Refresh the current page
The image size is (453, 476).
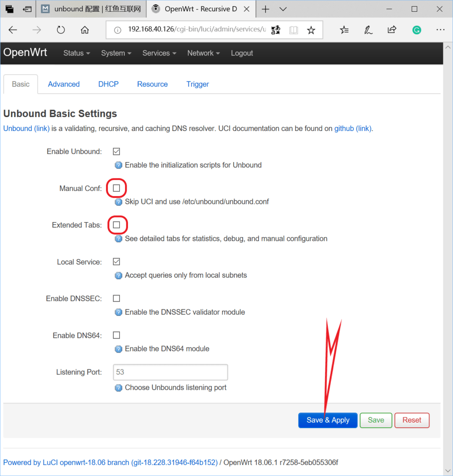coord(60,30)
